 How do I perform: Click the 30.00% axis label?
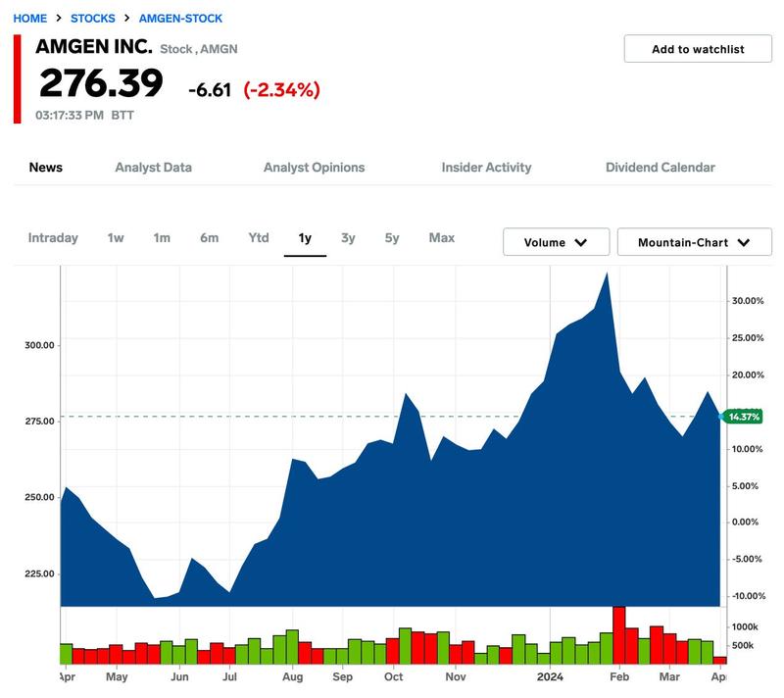[x=748, y=301]
